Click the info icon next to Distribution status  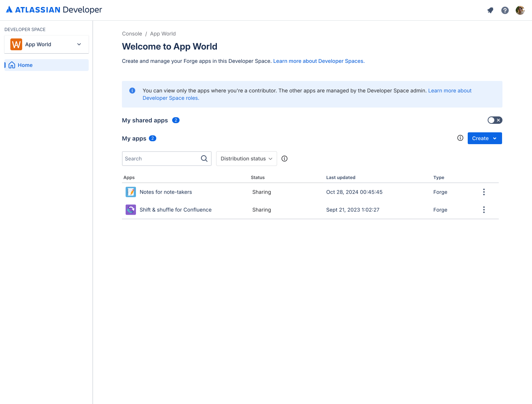click(284, 159)
